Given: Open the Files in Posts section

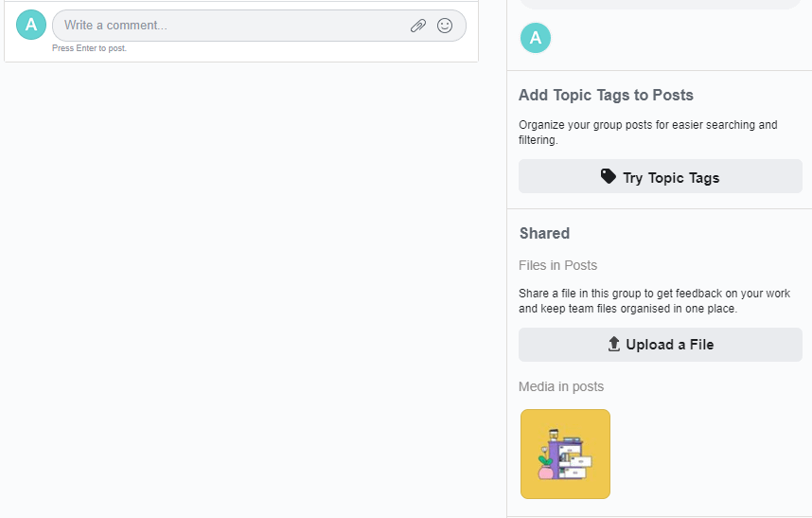Looking at the screenshot, I should 557,265.
